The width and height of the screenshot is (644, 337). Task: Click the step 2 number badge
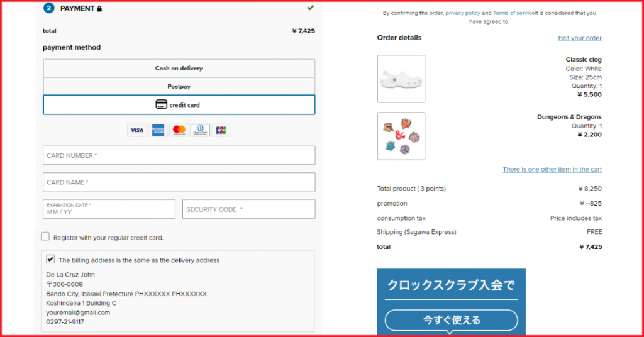(x=49, y=8)
